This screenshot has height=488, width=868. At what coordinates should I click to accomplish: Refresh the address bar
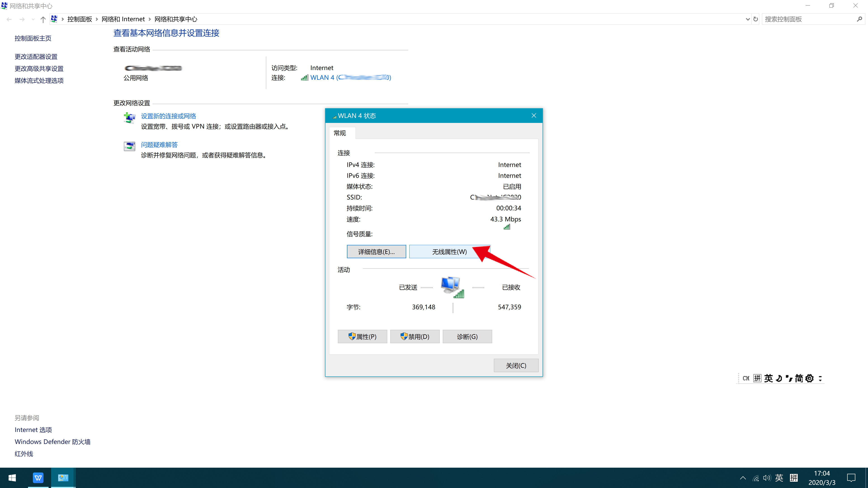coord(755,19)
